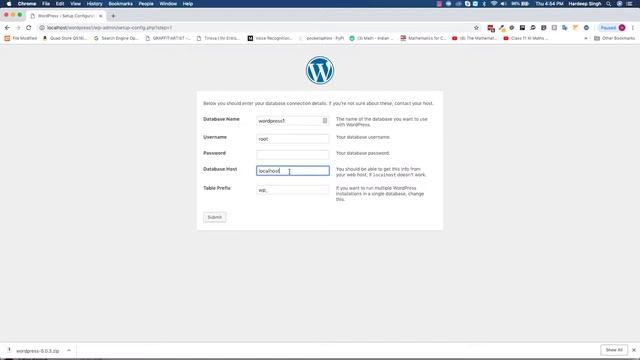Click the browser address bar URL
Image resolution: width=640 pixels, height=360 pixels.
pyautogui.click(x=109, y=28)
